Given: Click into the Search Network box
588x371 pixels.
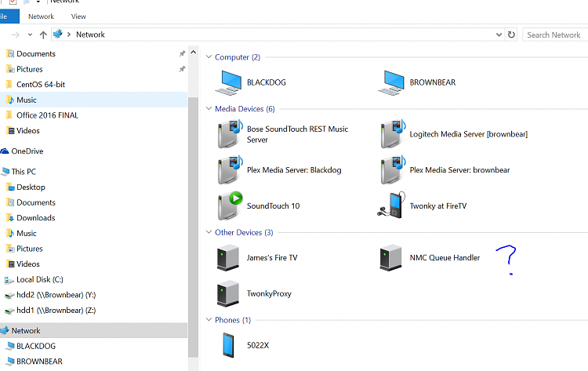Looking at the screenshot, I should tap(555, 35).
